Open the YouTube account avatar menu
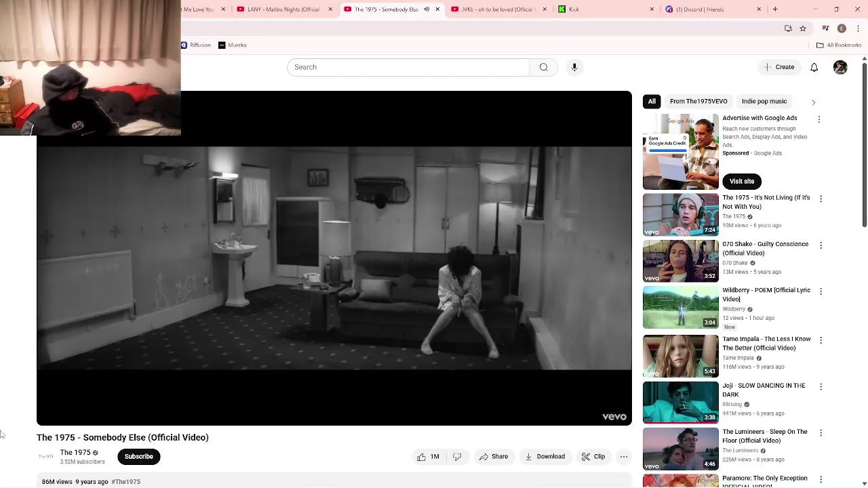The width and height of the screenshot is (868, 488). tap(840, 67)
